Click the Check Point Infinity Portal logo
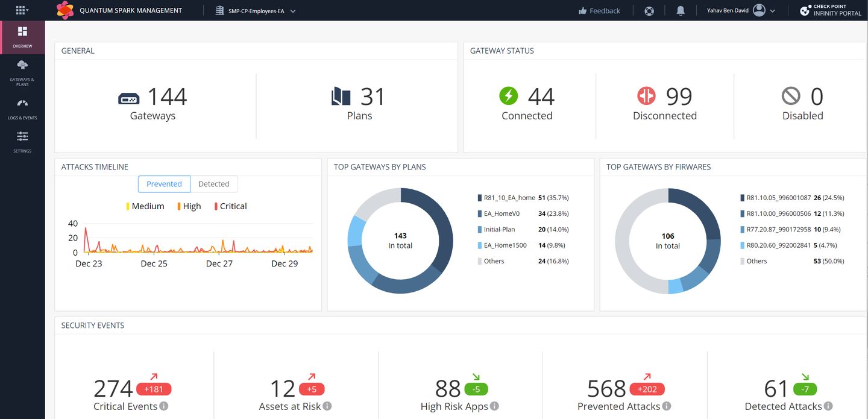 click(x=830, y=10)
